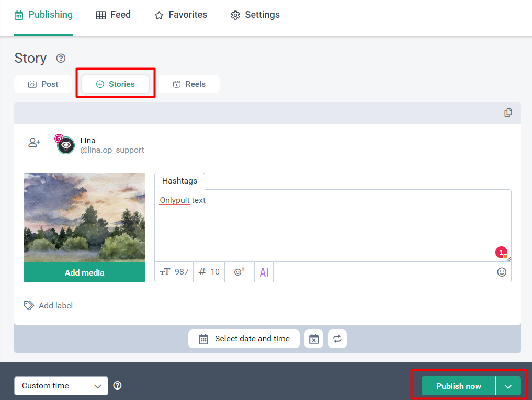532x400 pixels.
Task: Expand the Publish now arrow menu
Action: pos(508,386)
